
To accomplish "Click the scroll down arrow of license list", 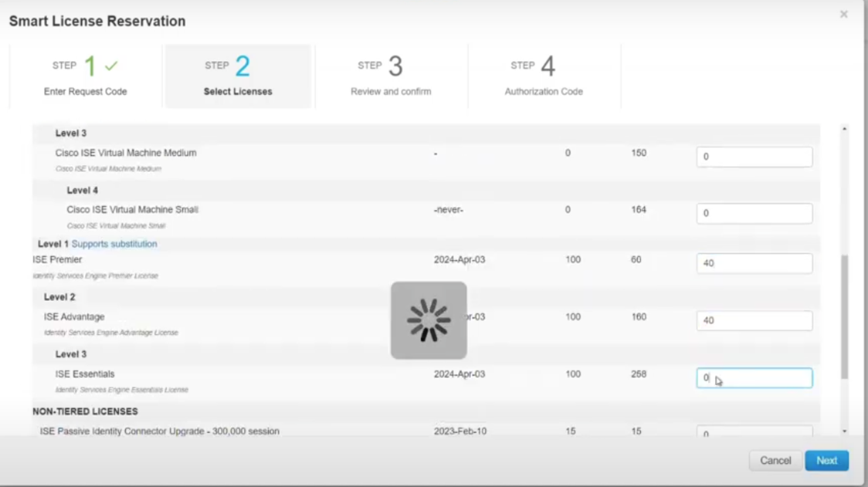I will click(844, 431).
